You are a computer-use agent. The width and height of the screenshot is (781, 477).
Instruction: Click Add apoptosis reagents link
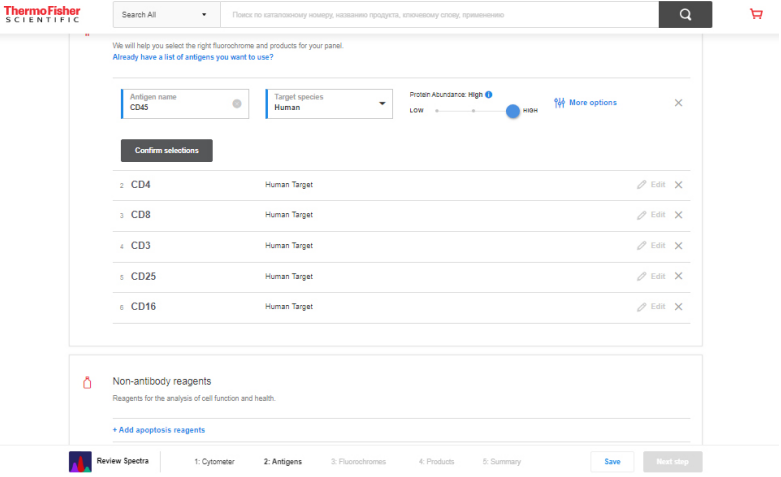[159, 430]
